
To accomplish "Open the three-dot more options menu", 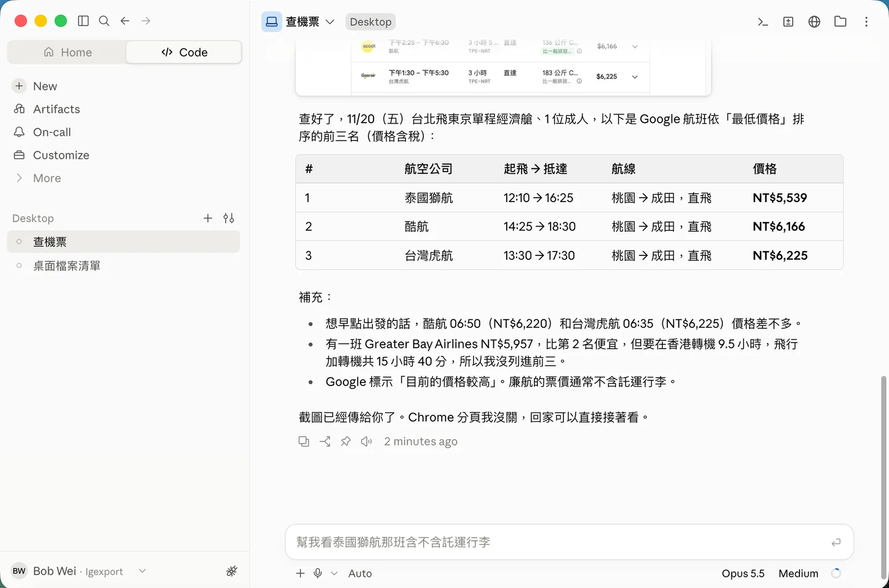I will [866, 22].
